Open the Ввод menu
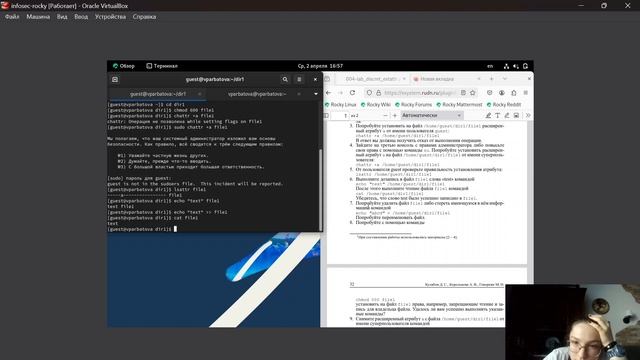Viewport: 640px width, 360px height. click(x=81, y=17)
